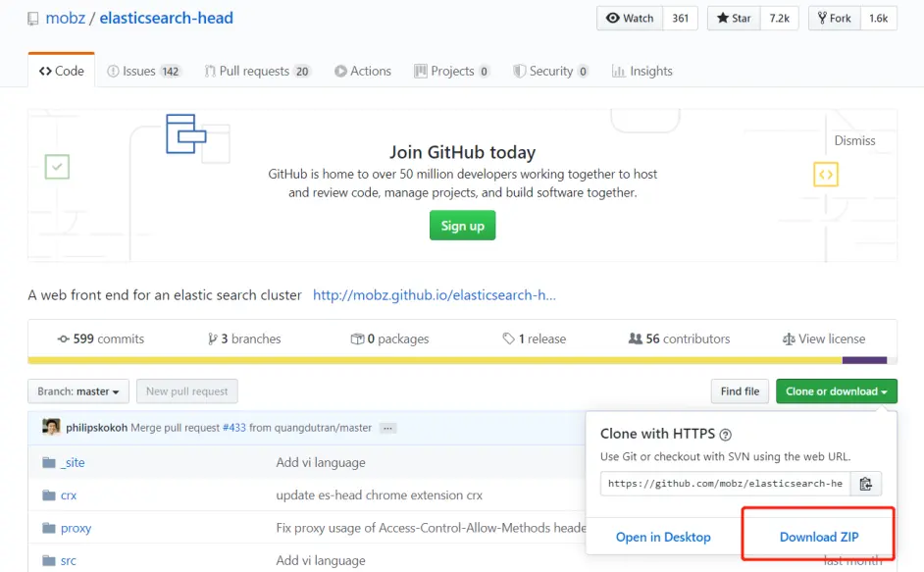Click the folder icon next to src
Image resolution: width=924 pixels, height=572 pixels.
(49, 561)
